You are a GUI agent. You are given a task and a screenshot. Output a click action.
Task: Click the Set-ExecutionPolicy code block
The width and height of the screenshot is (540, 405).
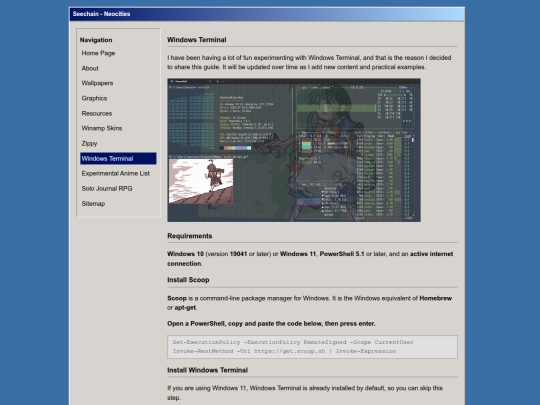(312, 347)
